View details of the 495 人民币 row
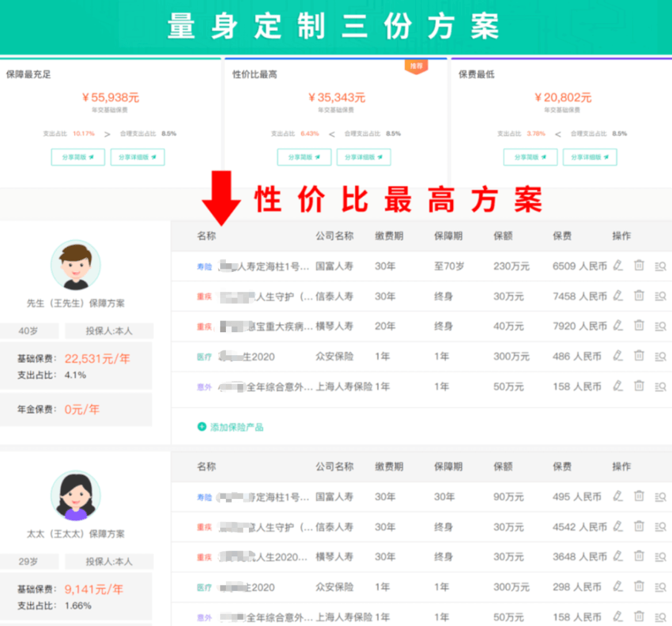672x626 pixels. (660, 497)
